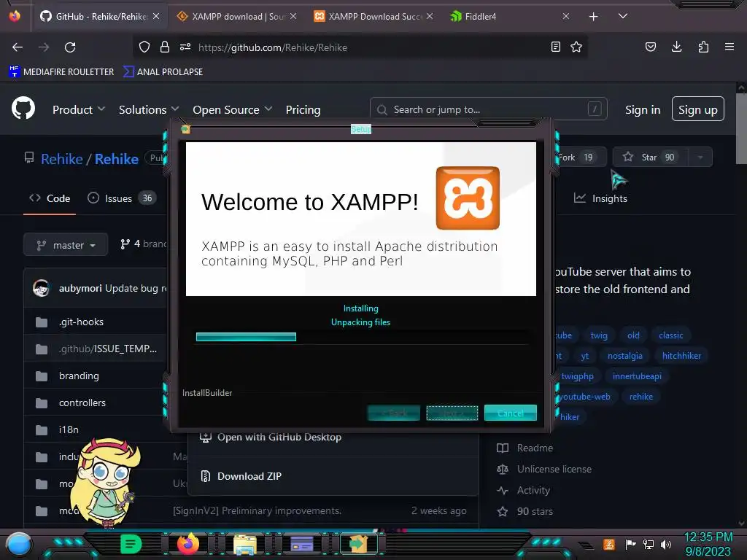This screenshot has width=747, height=560.
Task: Open the Insights tab
Action: [x=600, y=198]
